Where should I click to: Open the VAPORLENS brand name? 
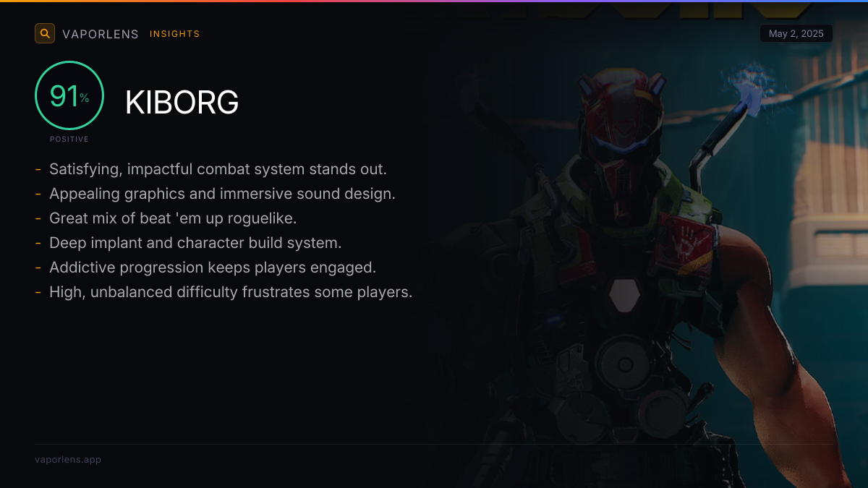101,34
